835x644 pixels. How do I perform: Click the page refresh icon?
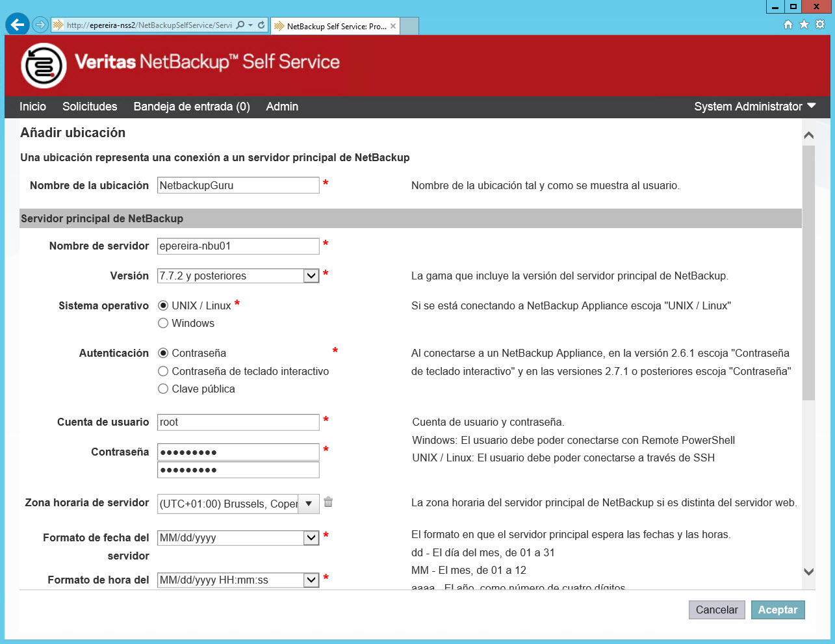click(x=261, y=25)
